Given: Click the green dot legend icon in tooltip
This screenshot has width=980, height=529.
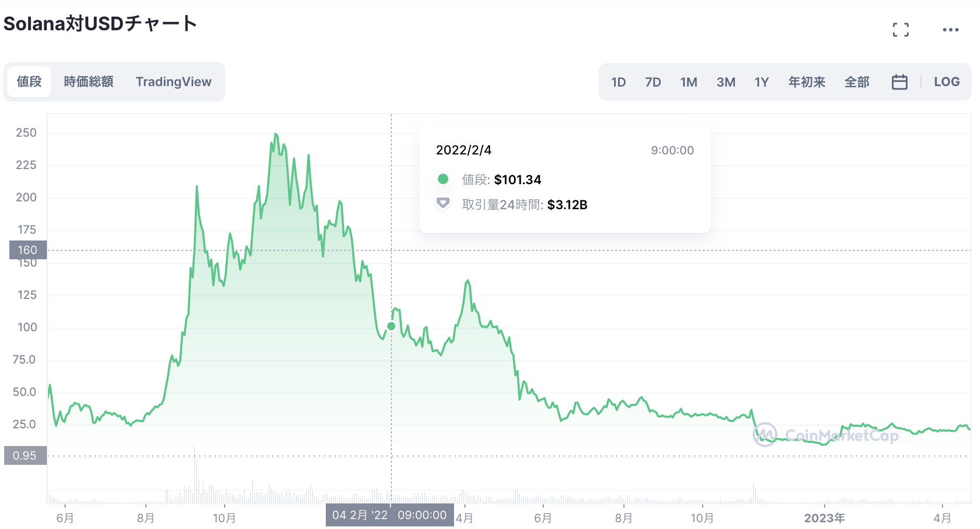Looking at the screenshot, I should [x=443, y=179].
